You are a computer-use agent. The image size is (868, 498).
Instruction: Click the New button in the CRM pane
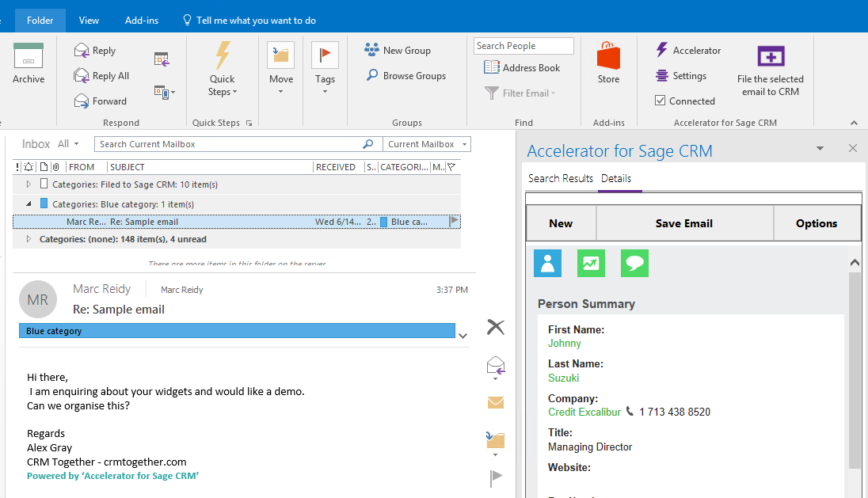point(561,223)
